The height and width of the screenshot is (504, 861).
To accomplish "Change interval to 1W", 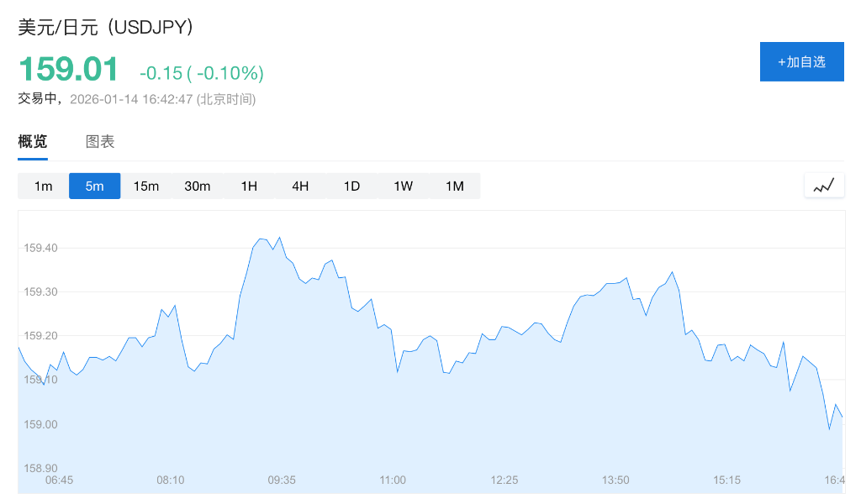I will [x=403, y=186].
